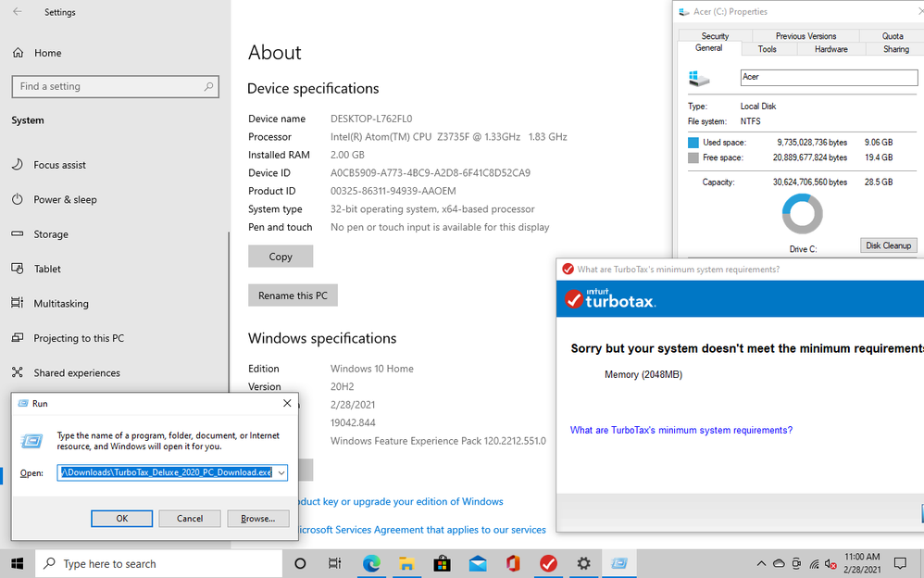Open the Mail app in taskbar
The image size is (924, 578).
pyautogui.click(x=478, y=563)
